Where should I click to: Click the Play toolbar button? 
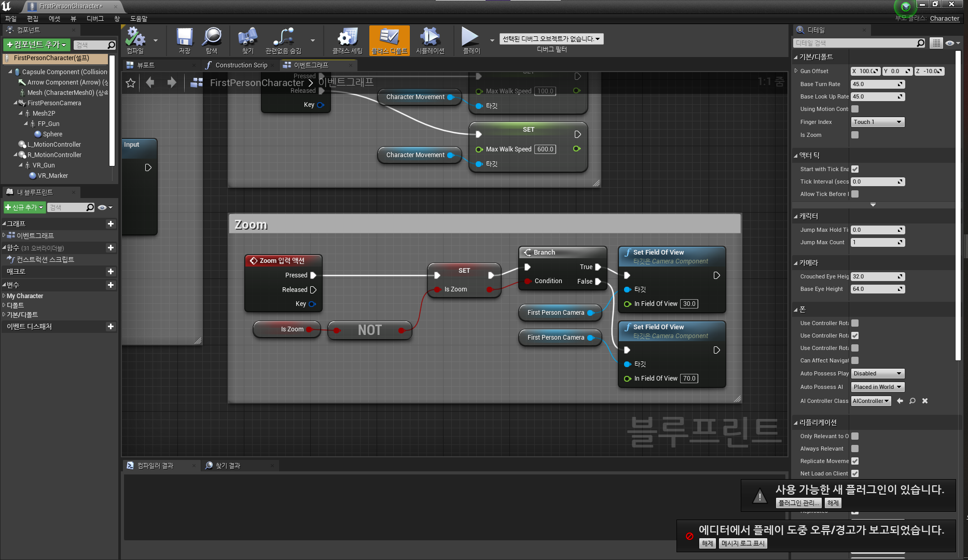tap(471, 40)
